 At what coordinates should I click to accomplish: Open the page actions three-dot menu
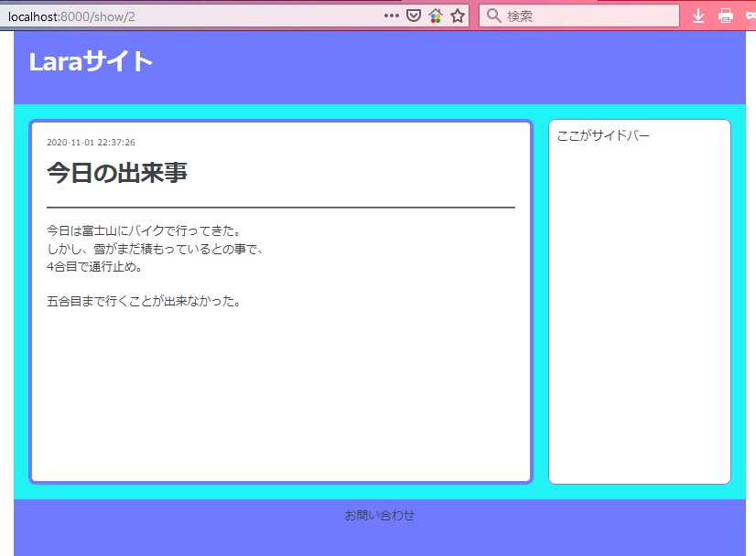[x=391, y=16]
